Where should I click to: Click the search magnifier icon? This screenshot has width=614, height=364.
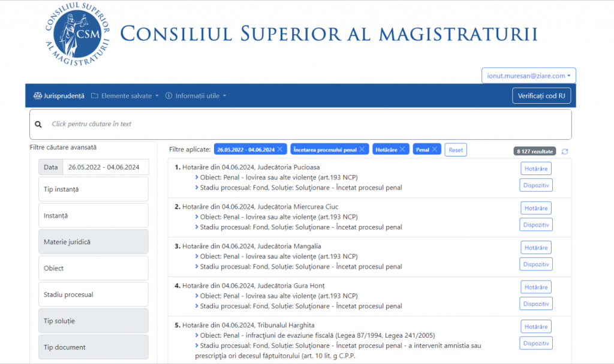38,124
